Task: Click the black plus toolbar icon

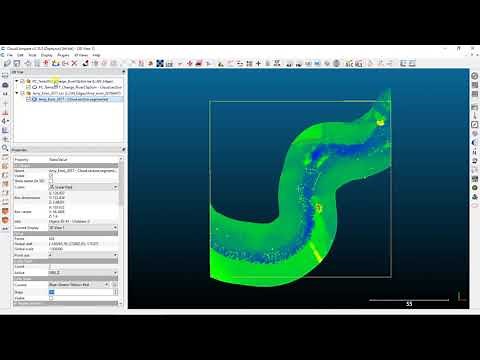Action: point(258,63)
